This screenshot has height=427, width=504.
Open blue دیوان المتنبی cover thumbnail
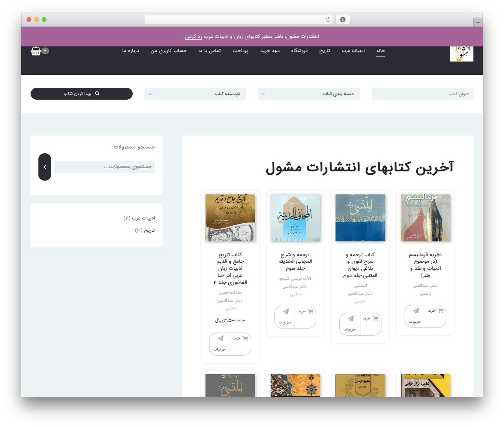click(x=360, y=218)
